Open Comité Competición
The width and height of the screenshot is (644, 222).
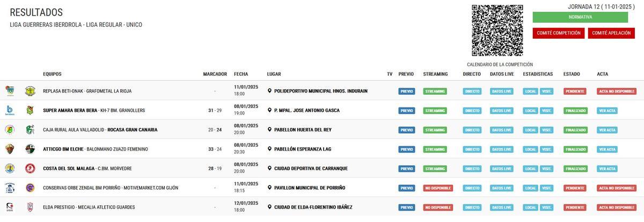(x=559, y=33)
